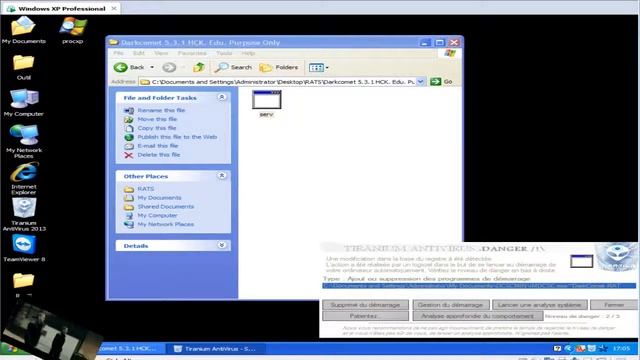The image size is (640, 360).
Task: Click the program thumbnail in antivirus alert
Action: [x=581, y=261]
